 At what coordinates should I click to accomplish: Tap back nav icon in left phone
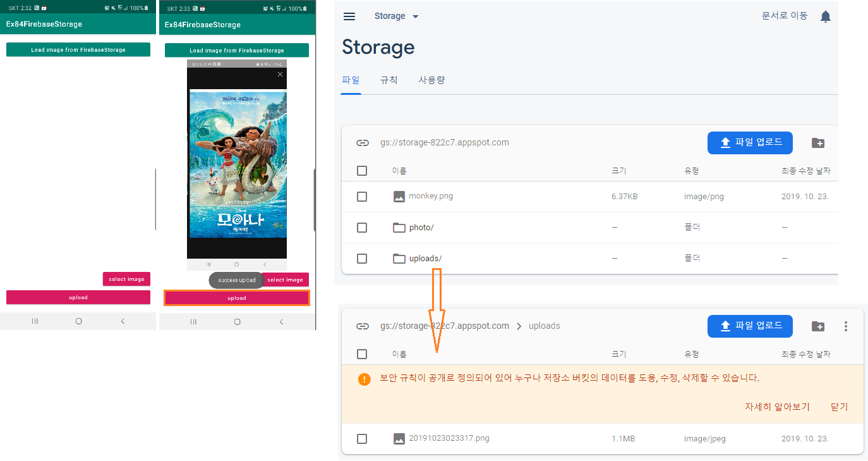(x=123, y=321)
